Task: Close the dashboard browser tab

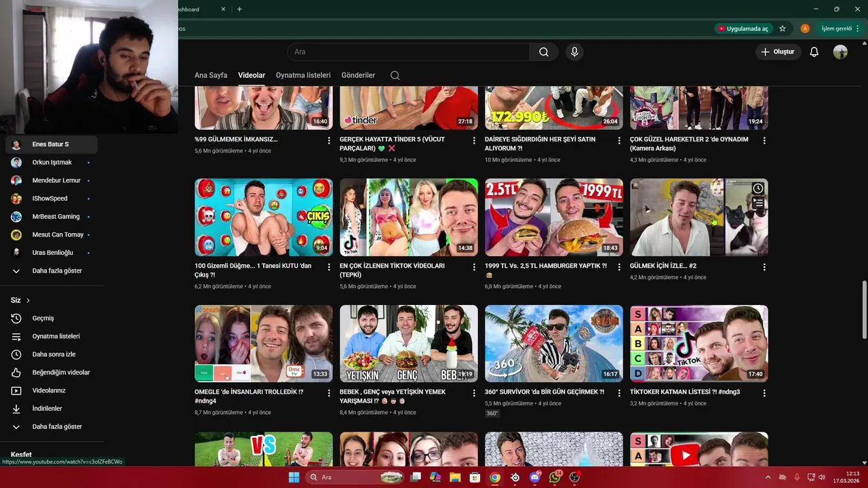Action: tap(224, 9)
